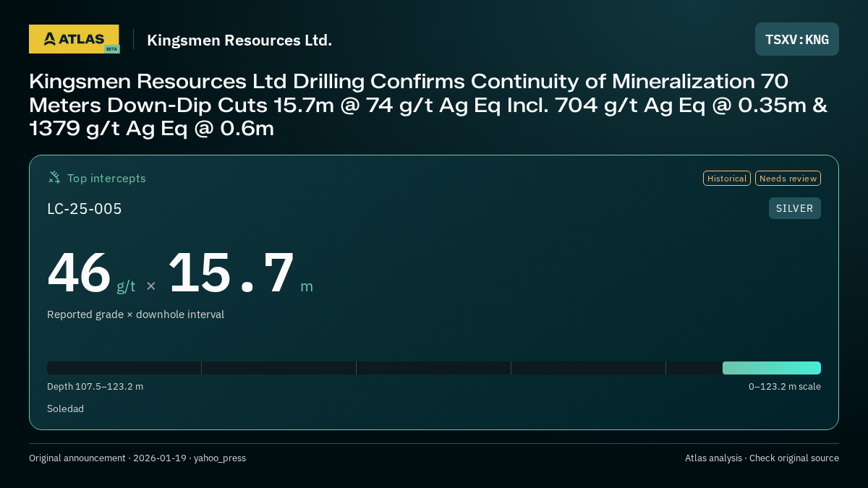Click the Atlas Beta logo
The image size is (868, 488).
74,39
